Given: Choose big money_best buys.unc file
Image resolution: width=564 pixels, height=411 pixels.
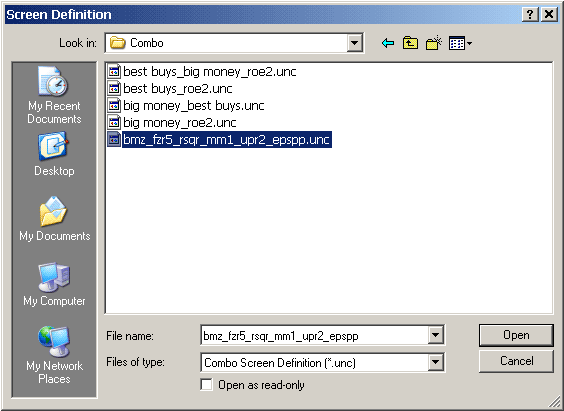Looking at the screenshot, I should [x=186, y=105].
